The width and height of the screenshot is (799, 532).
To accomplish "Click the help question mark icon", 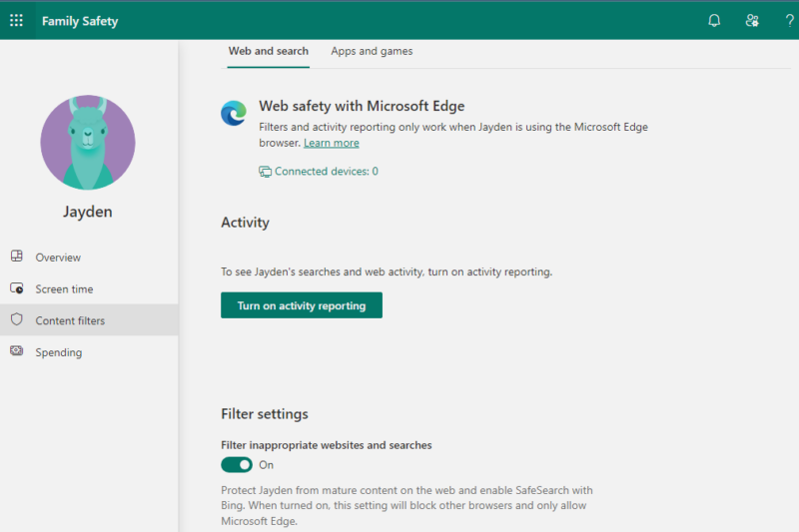I will pos(789,20).
